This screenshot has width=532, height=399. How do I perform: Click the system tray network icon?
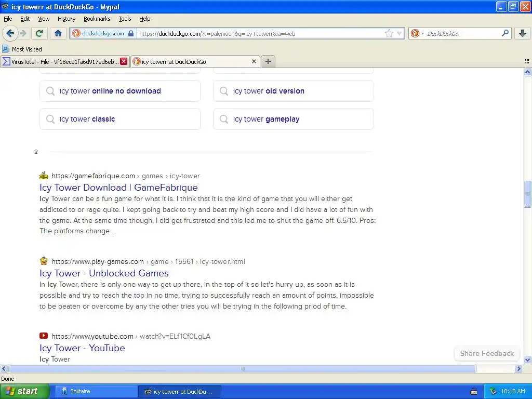493,392
